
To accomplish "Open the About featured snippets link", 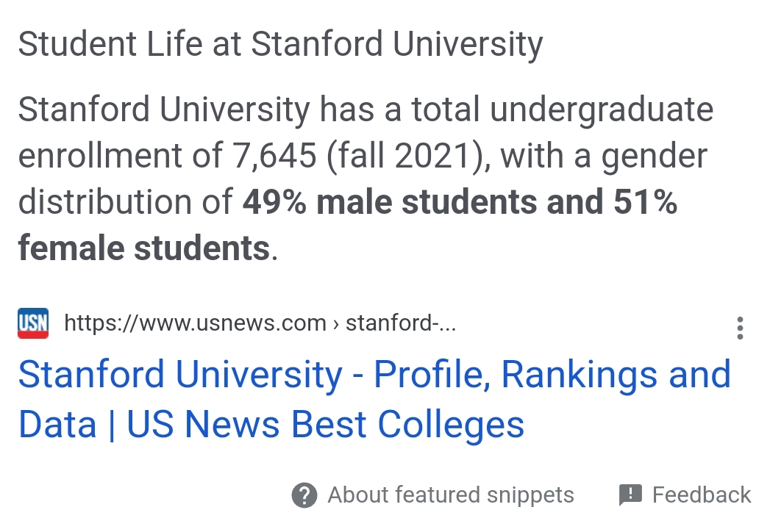I will pos(450,495).
